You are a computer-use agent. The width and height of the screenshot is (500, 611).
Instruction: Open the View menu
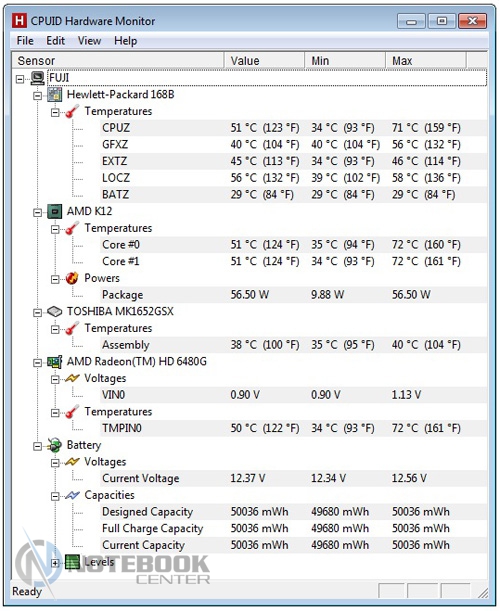coord(89,41)
